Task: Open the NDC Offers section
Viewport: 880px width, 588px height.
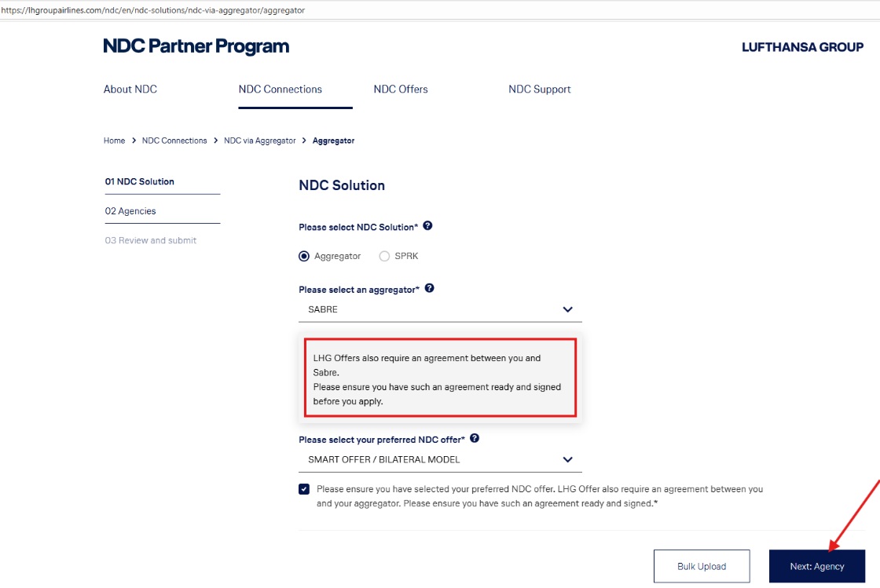Action: point(401,89)
